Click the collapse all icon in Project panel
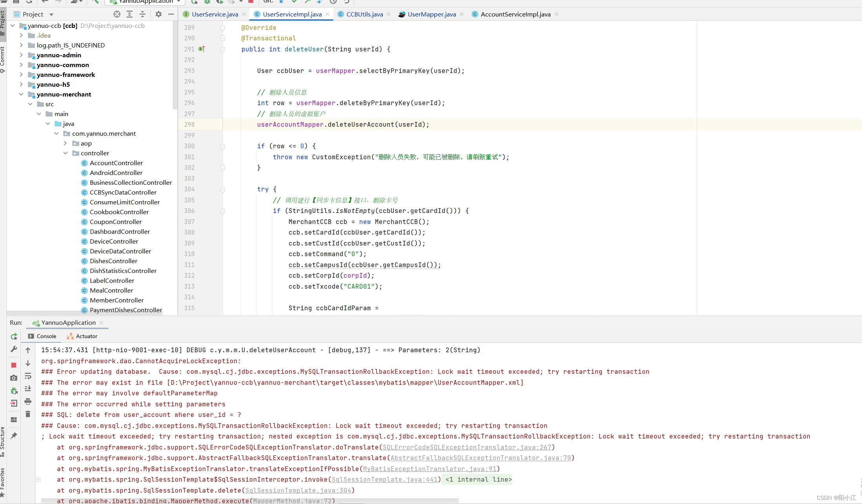The height and width of the screenshot is (504, 862). [142, 14]
